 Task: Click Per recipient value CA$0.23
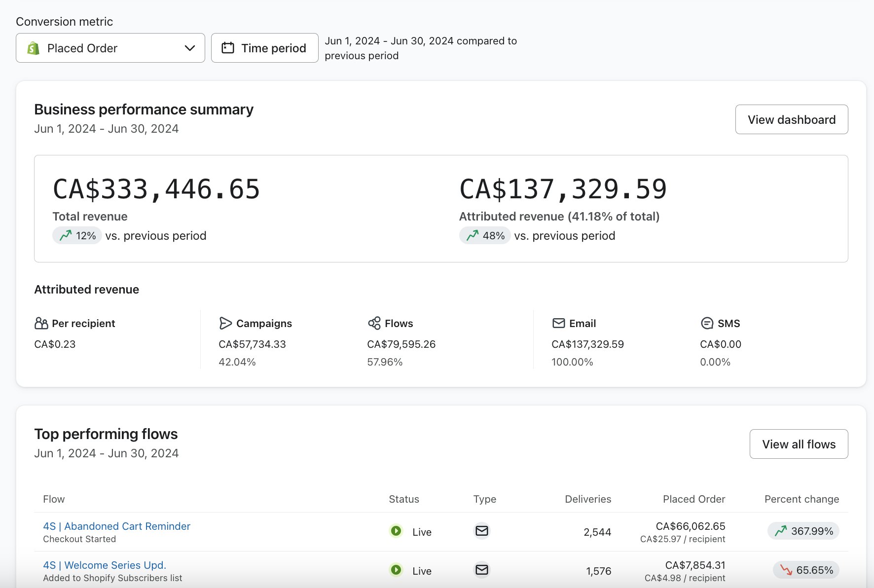coord(55,344)
